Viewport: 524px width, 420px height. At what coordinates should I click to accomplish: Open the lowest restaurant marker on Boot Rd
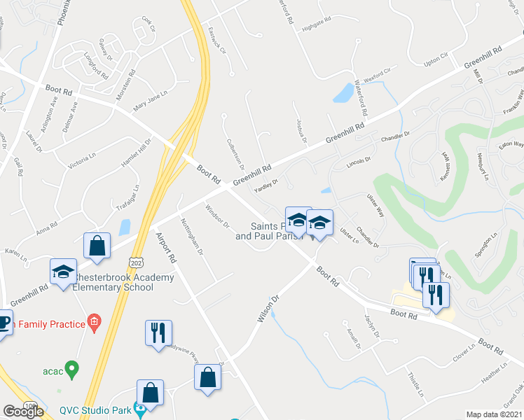point(436,297)
